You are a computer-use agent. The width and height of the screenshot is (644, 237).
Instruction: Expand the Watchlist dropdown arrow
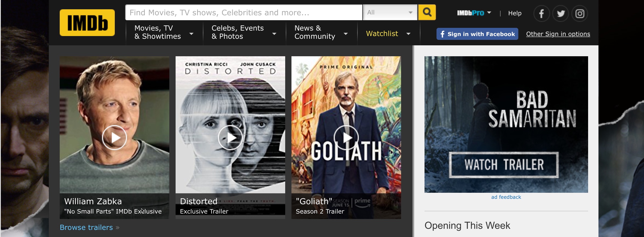point(408,34)
